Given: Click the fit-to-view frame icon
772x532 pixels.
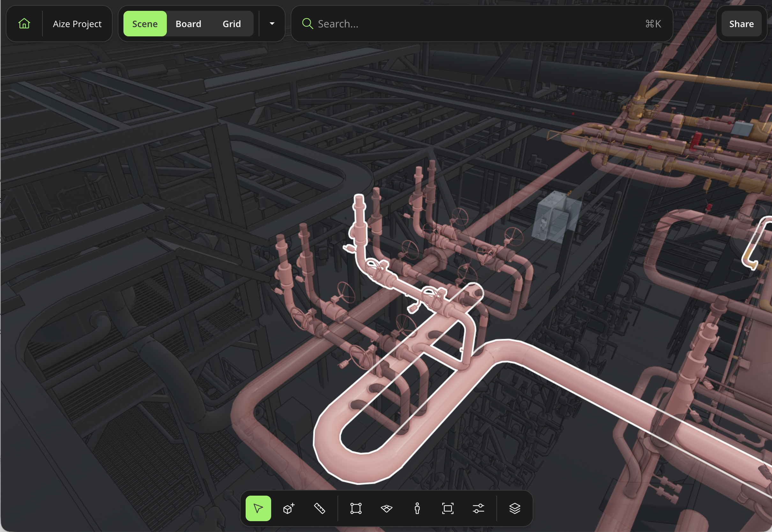Looking at the screenshot, I should [448, 508].
